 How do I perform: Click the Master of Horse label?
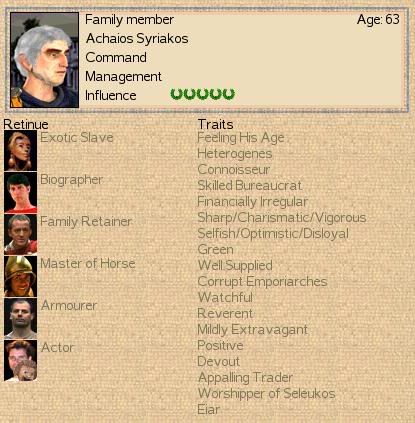[88, 264]
